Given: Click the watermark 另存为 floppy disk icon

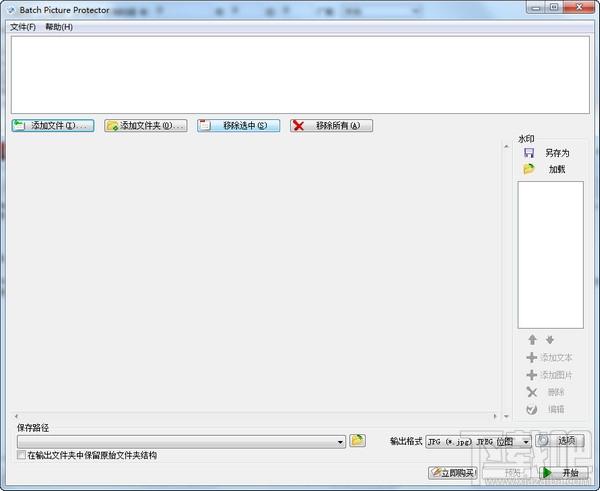Looking at the screenshot, I should pyautogui.click(x=529, y=153).
